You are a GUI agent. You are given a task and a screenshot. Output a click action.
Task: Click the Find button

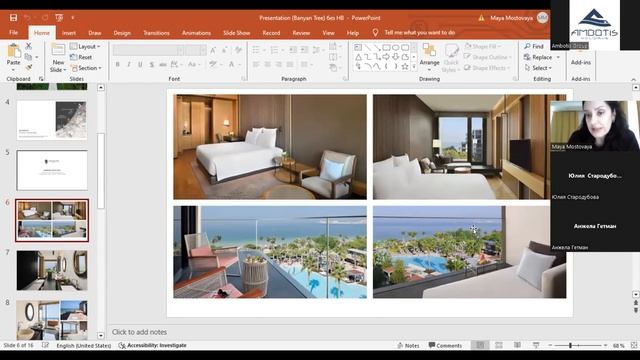[534, 46]
